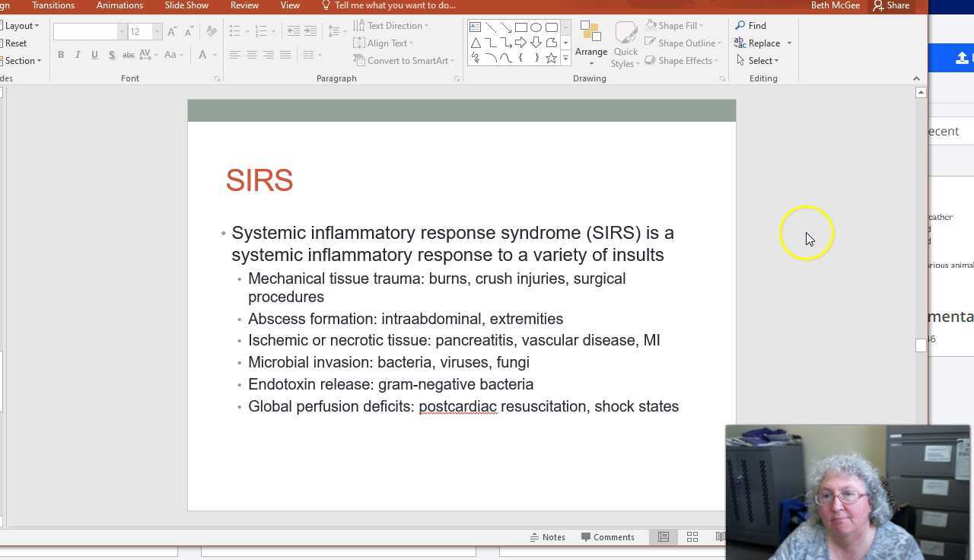Insert a rectangle shape from the gallery

pos(521,27)
